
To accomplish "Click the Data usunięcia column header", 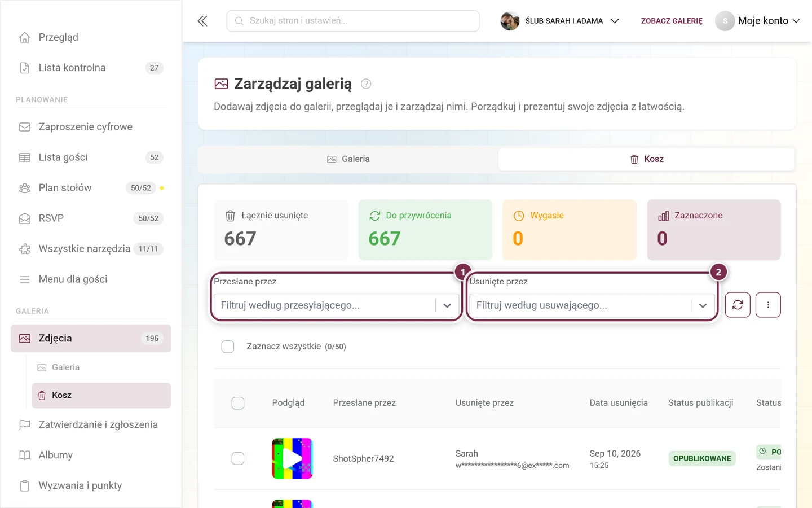I will tap(619, 403).
